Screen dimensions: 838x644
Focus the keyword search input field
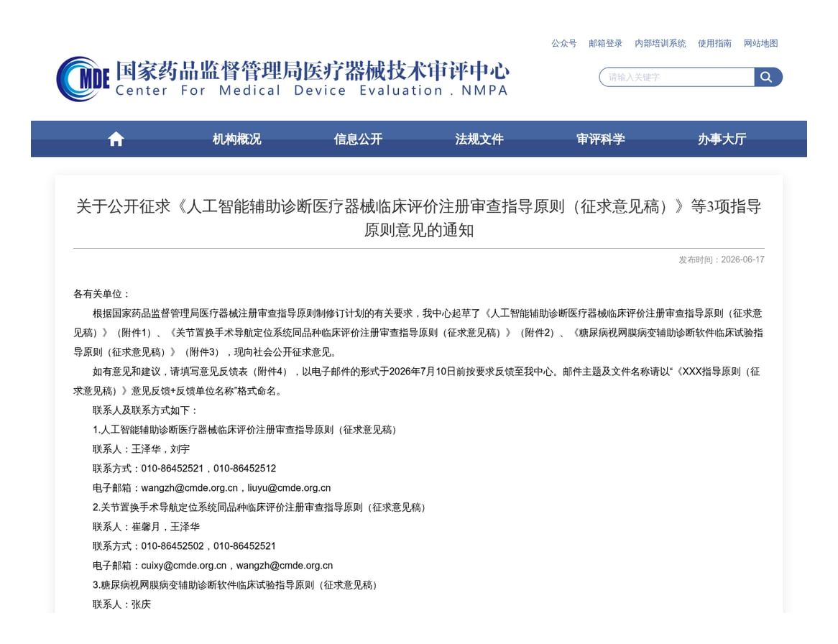tap(676, 77)
